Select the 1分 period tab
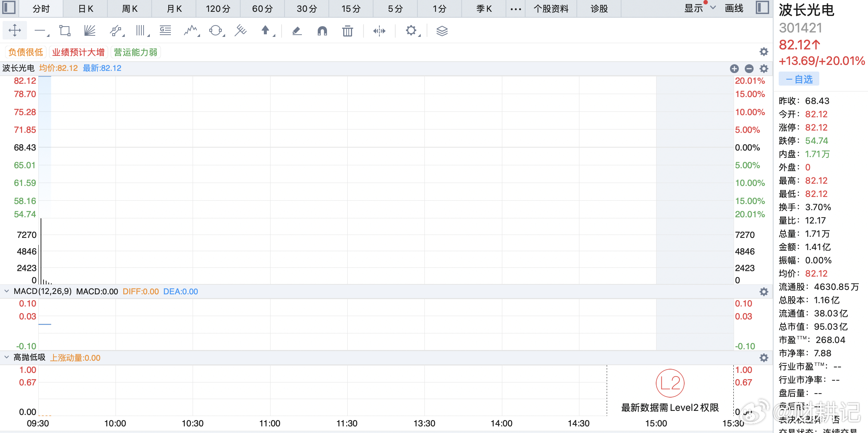 pyautogui.click(x=440, y=8)
